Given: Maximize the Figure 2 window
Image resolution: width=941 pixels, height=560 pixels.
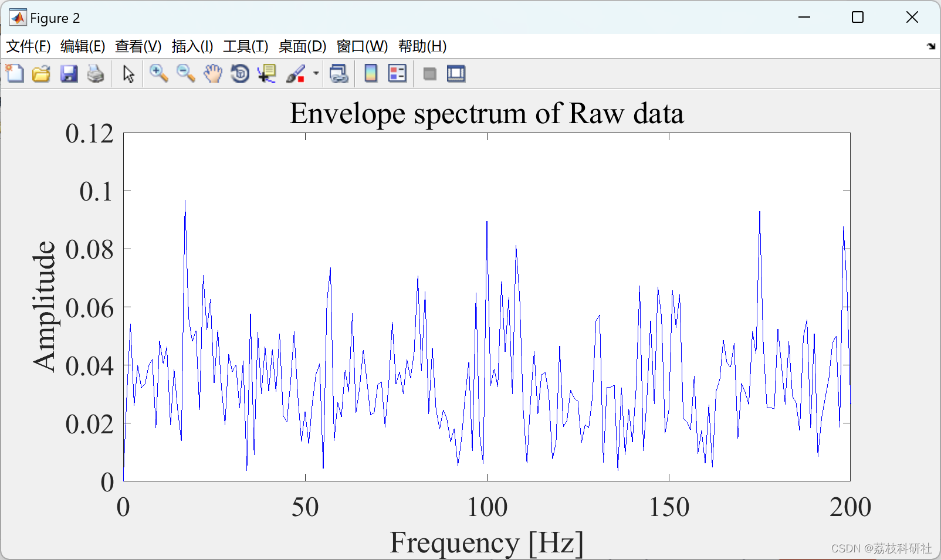Looking at the screenshot, I should tap(858, 18).
